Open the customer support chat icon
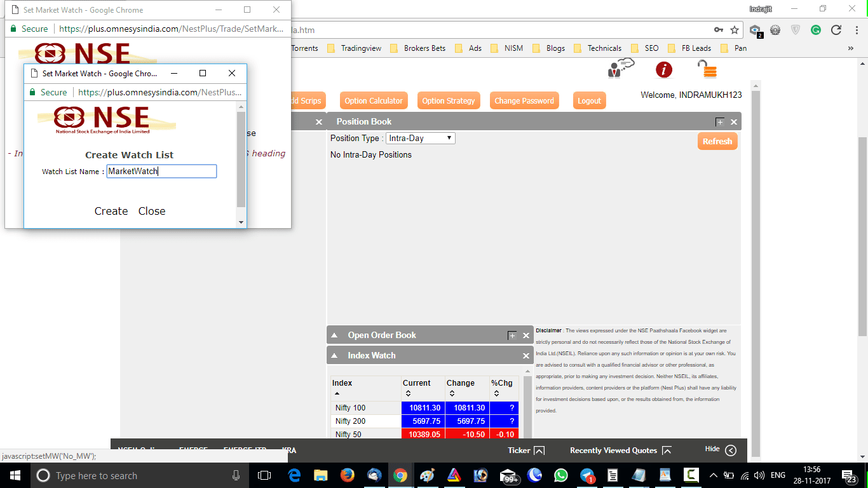This screenshot has width=868, height=488. pos(621,67)
